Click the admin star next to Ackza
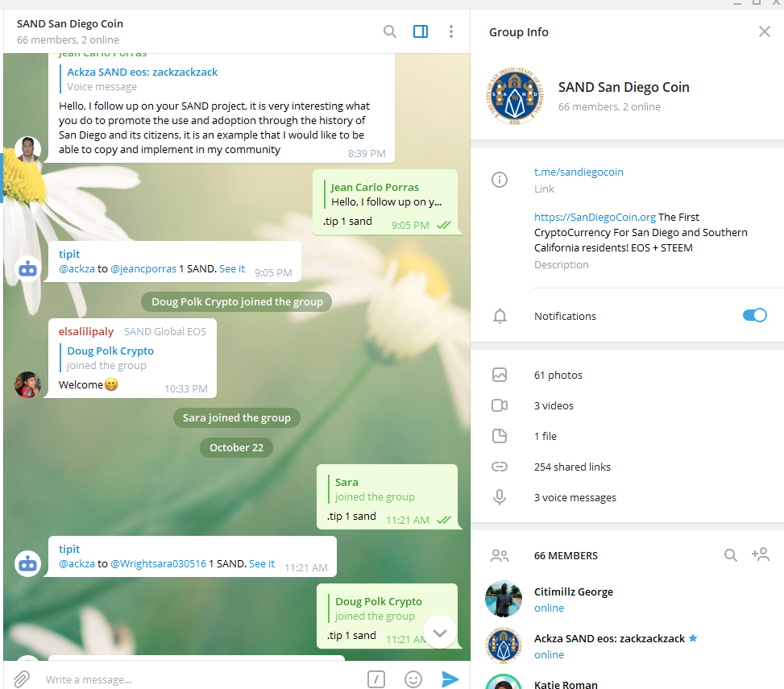Screen dimensions: 784x689 pyautogui.click(x=693, y=638)
